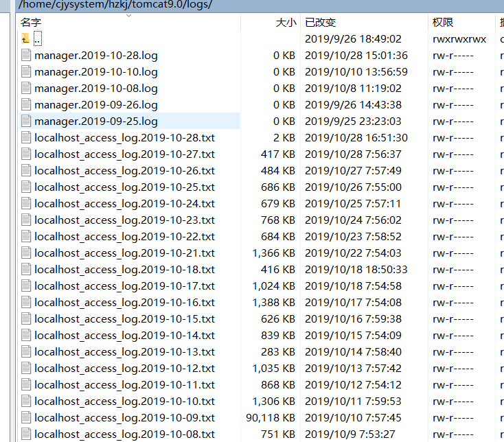Select localhost_access_log.2019-10-18.txt file name
The height and width of the screenshot is (442, 504).
coord(124,270)
